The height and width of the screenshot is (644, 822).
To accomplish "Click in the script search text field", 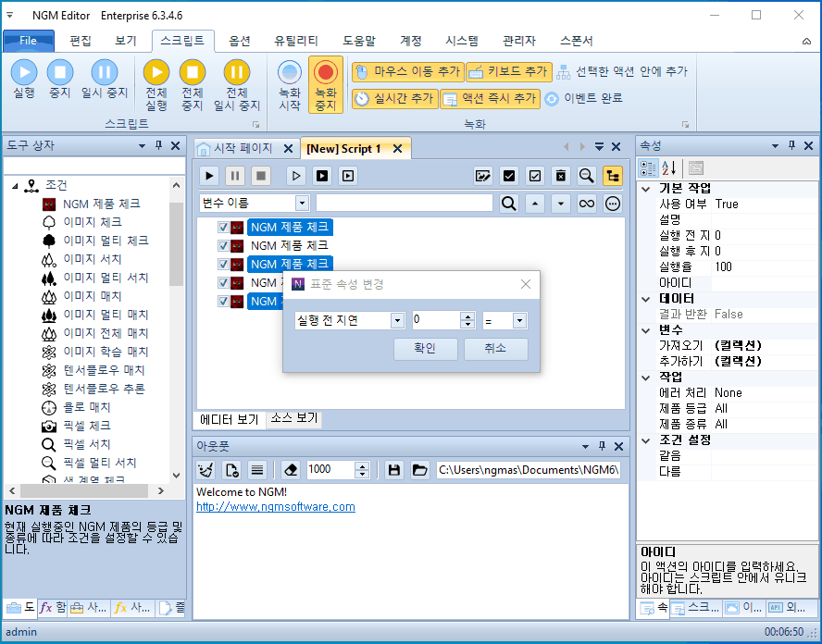I will (405, 204).
